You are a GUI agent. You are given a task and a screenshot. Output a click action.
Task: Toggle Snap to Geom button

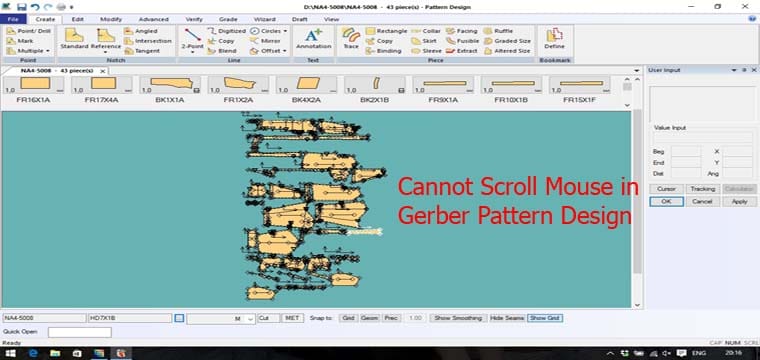click(370, 318)
